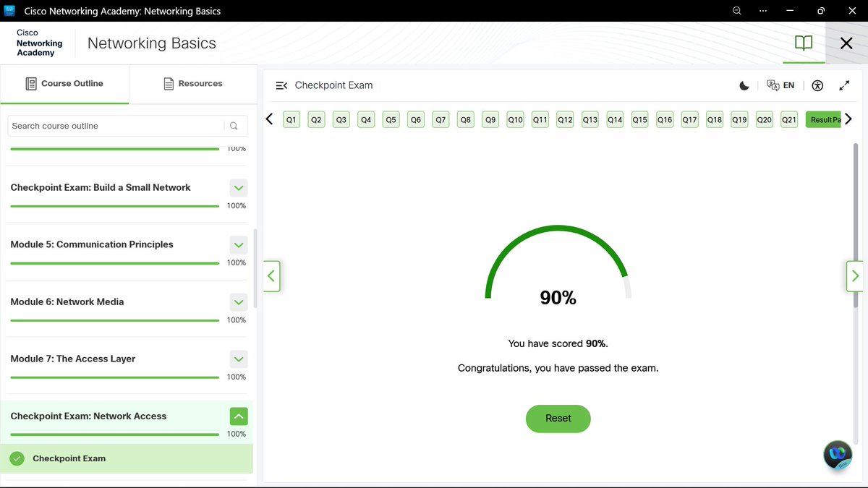This screenshot has width=868, height=488.
Task: Switch to Resources tab
Action: tap(193, 84)
